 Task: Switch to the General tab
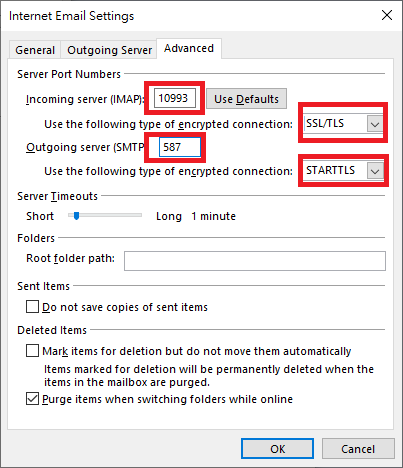pos(35,50)
